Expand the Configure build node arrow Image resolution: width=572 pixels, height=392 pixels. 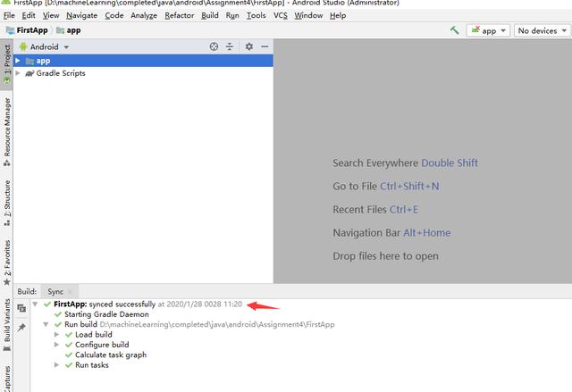pos(56,345)
